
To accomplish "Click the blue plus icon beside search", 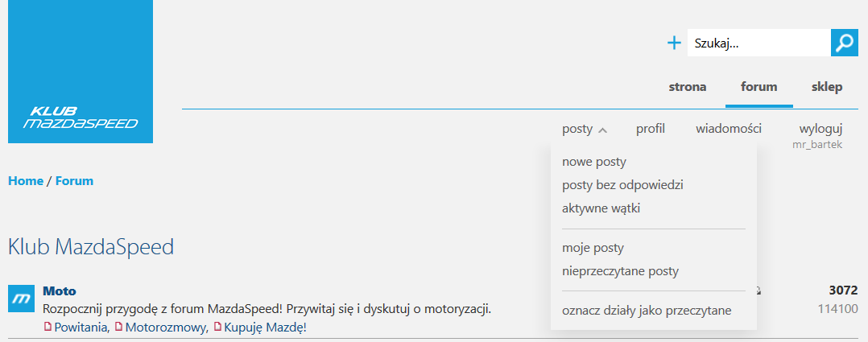I will pyautogui.click(x=675, y=43).
